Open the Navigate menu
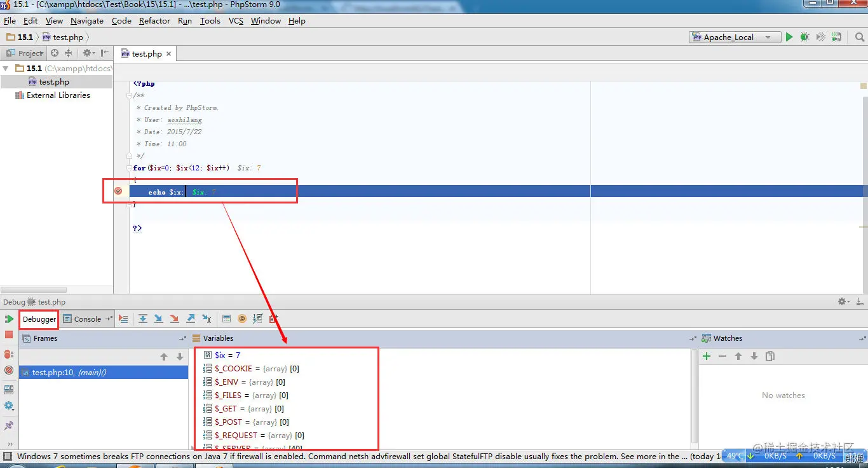The height and width of the screenshot is (468, 868). pos(87,20)
